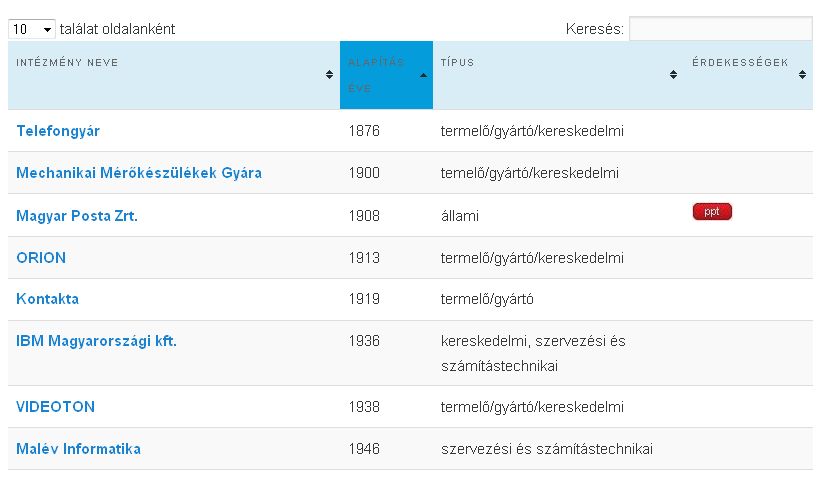This screenshot has width=836, height=480.
Task: Sort table by Típus header text
Action: (457, 62)
